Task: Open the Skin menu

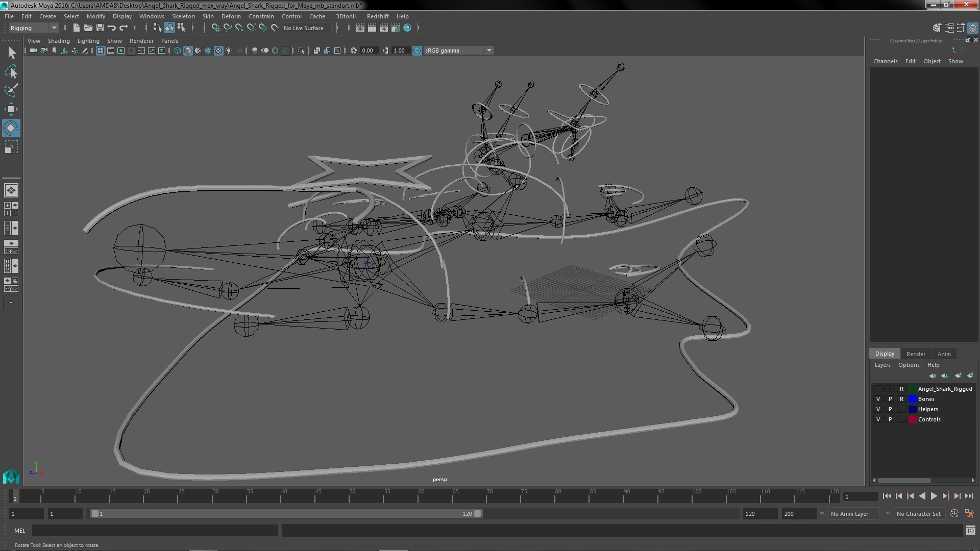Action: click(208, 16)
